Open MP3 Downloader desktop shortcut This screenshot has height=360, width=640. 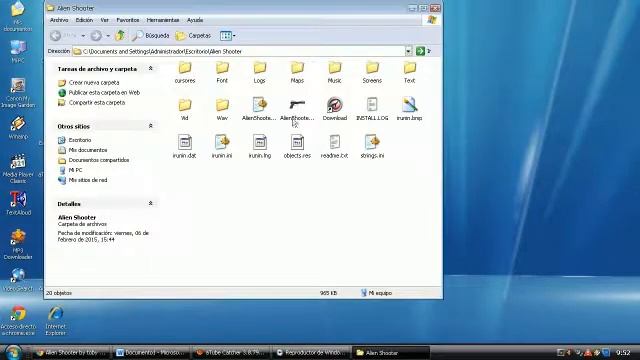[x=18, y=244]
